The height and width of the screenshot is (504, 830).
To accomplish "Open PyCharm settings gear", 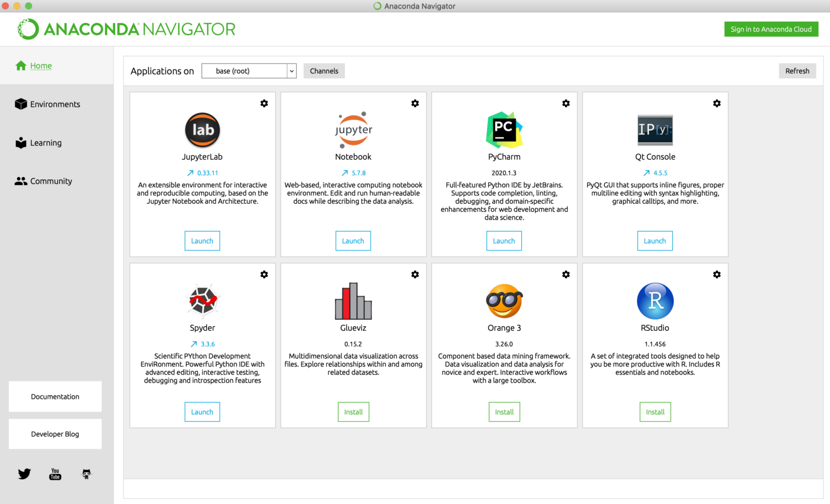I will (566, 103).
